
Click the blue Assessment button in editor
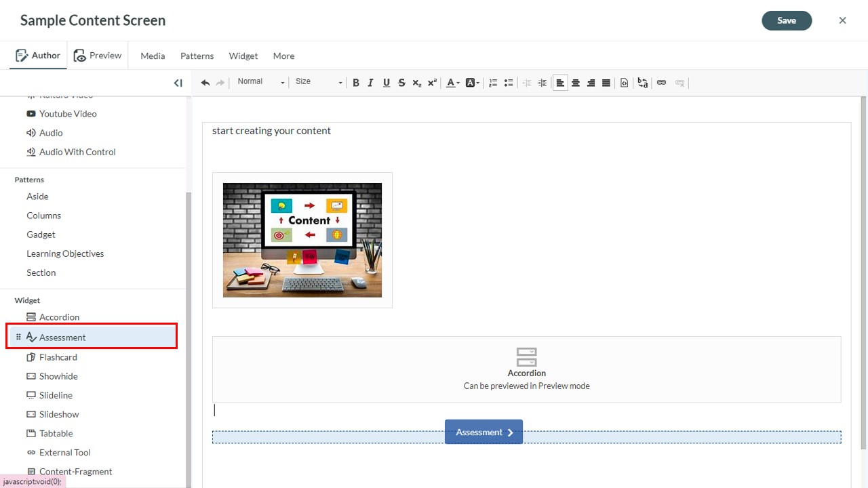[484, 432]
